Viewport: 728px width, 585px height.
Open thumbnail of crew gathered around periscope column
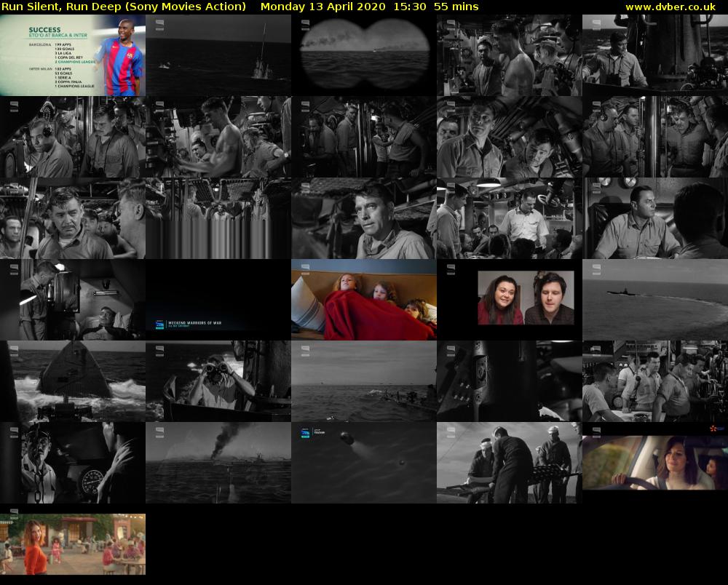click(655, 137)
